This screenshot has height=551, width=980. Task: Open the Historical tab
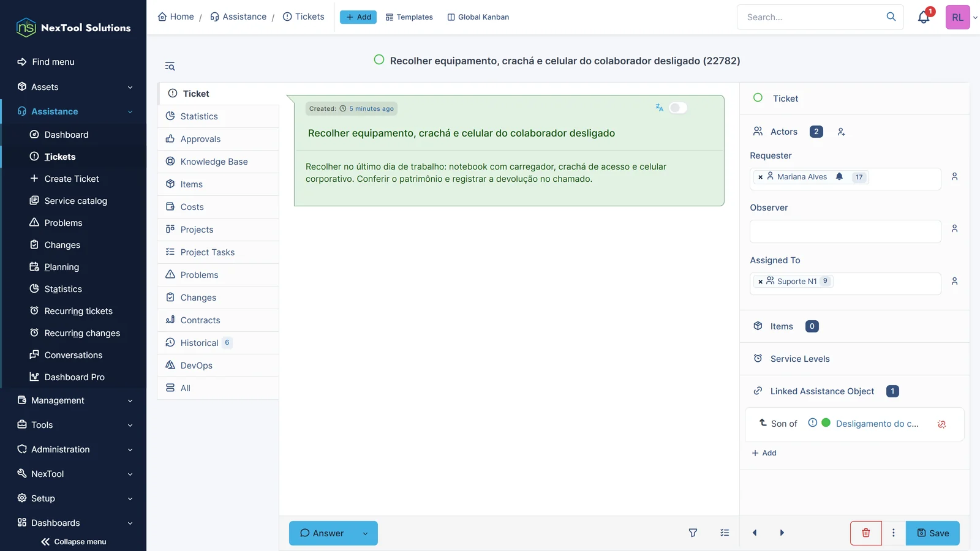coord(218,343)
